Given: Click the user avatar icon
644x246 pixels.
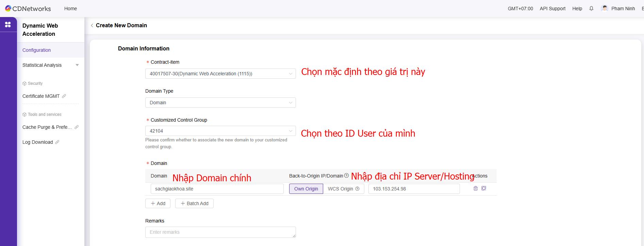Looking at the screenshot, I should click(x=604, y=9).
